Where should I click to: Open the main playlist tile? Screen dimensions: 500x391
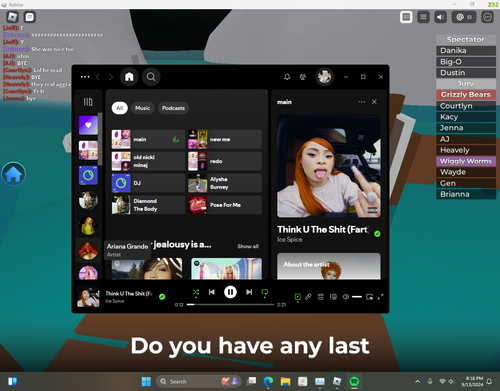click(x=148, y=139)
